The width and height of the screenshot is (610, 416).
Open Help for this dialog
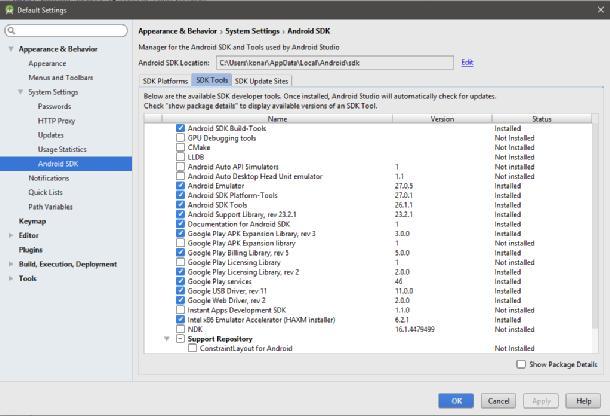pyautogui.click(x=583, y=401)
